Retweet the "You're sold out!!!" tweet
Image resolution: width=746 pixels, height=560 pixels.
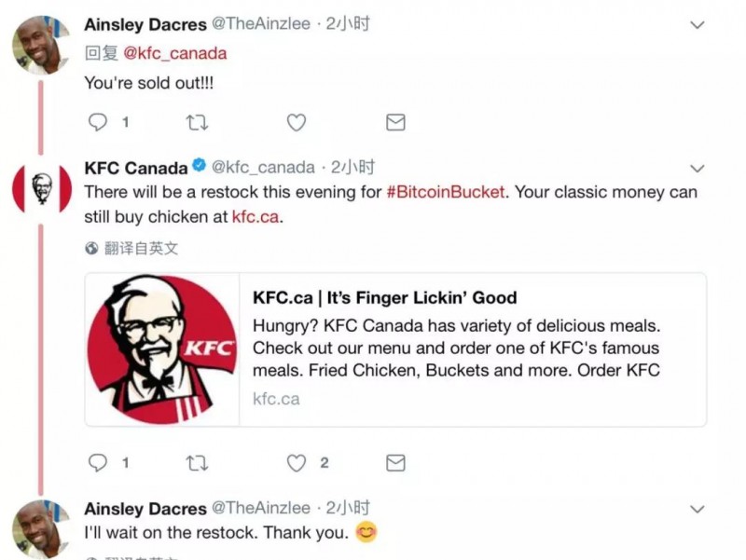(x=197, y=122)
